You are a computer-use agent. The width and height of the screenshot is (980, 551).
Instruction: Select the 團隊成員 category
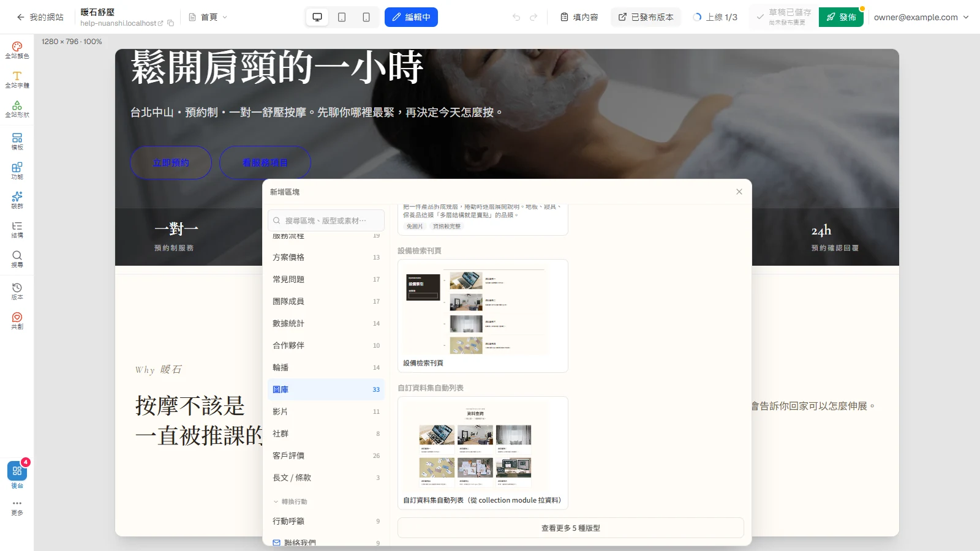[326, 301]
